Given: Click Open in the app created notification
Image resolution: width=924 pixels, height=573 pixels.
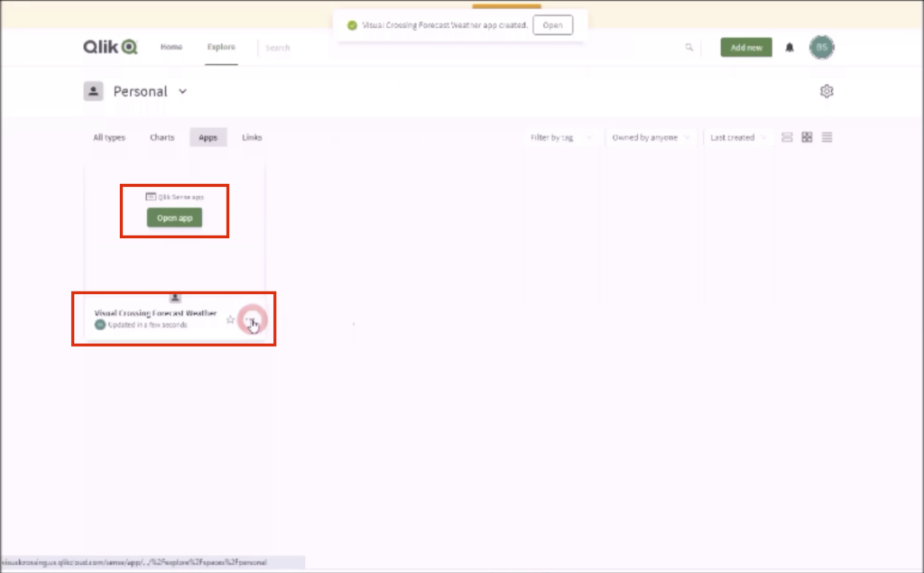Looking at the screenshot, I should 553,25.
